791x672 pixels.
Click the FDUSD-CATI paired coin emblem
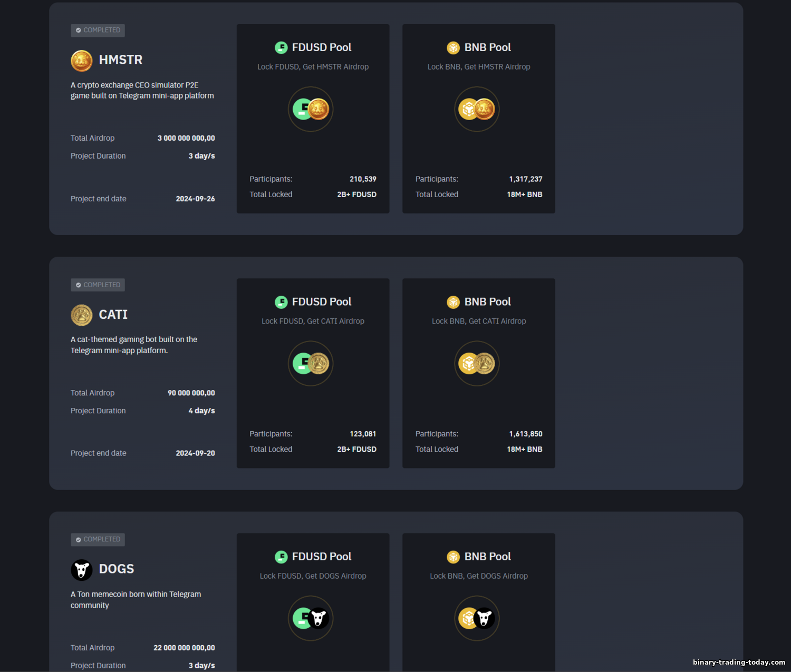[x=311, y=364]
